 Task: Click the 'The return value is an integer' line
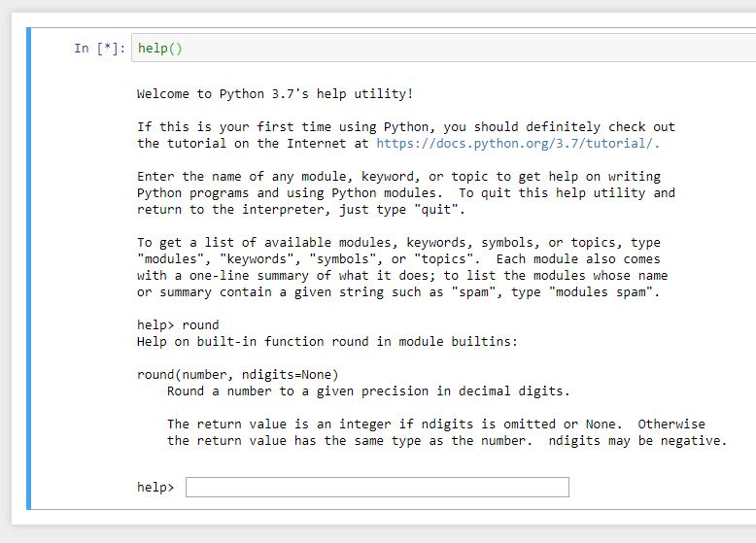pyautogui.click(x=436, y=424)
